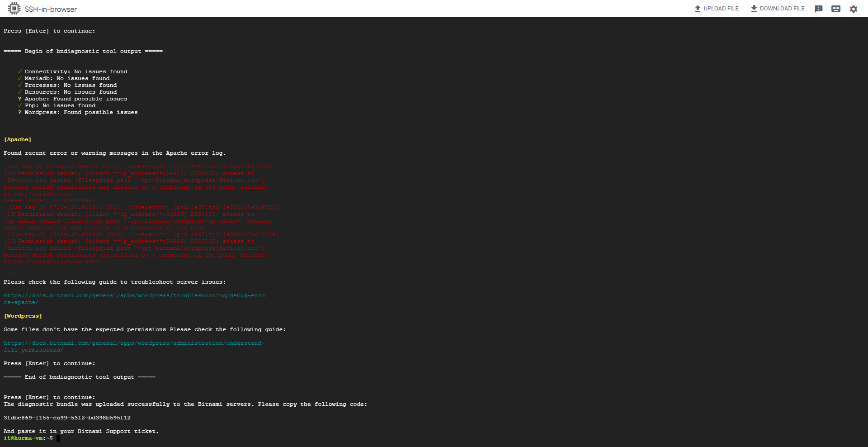Click the SSH-in-browser title text
This screenshot has width=868, height=447.
(50, 9)
